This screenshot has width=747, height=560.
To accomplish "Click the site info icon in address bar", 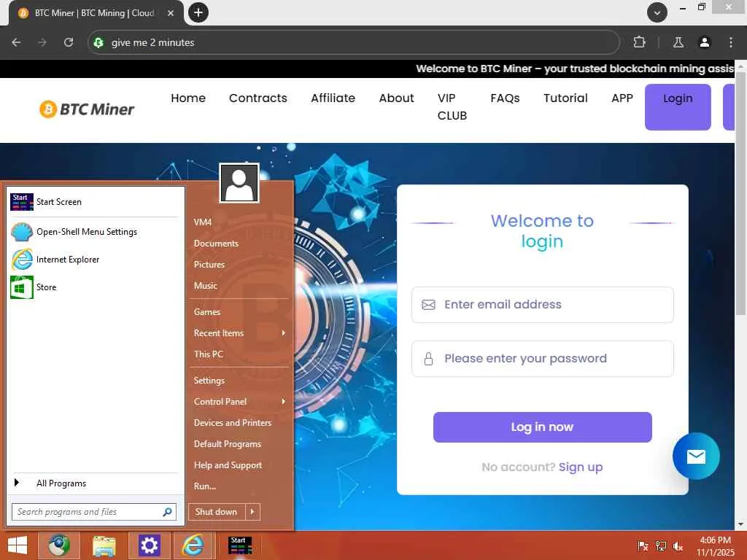I will click(x=98, y=42).
